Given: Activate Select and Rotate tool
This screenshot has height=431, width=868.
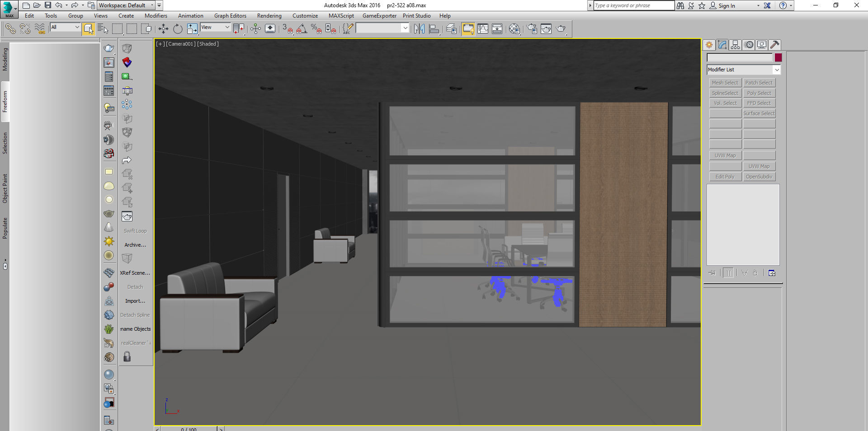Looking at the screenshot, I should tap(178, 29).
